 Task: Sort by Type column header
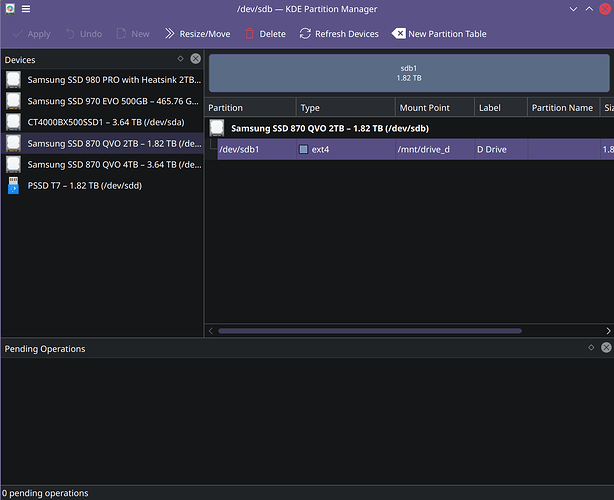(346, 108)
